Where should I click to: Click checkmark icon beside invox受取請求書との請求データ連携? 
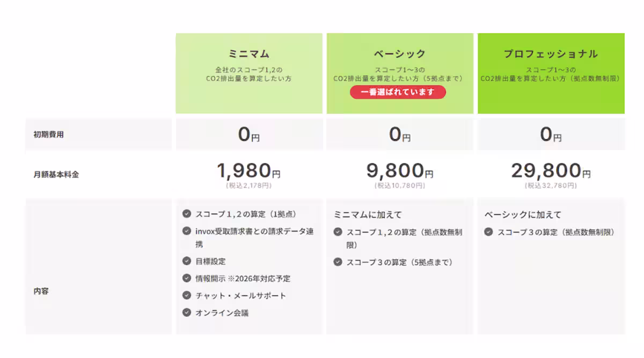(x=187, y=232)
